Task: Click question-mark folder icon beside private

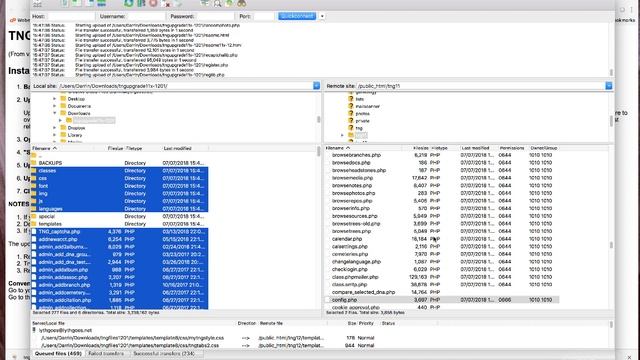Action: pos(351,121)
